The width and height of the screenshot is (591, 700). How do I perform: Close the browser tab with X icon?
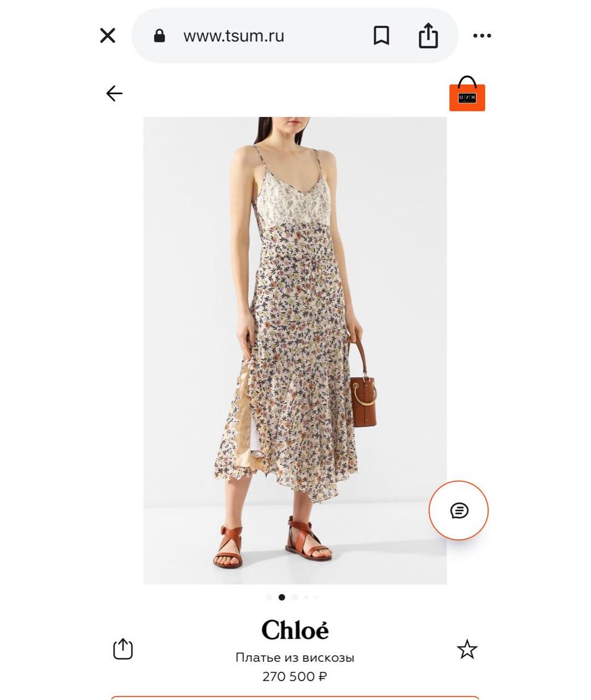(108, 36)
